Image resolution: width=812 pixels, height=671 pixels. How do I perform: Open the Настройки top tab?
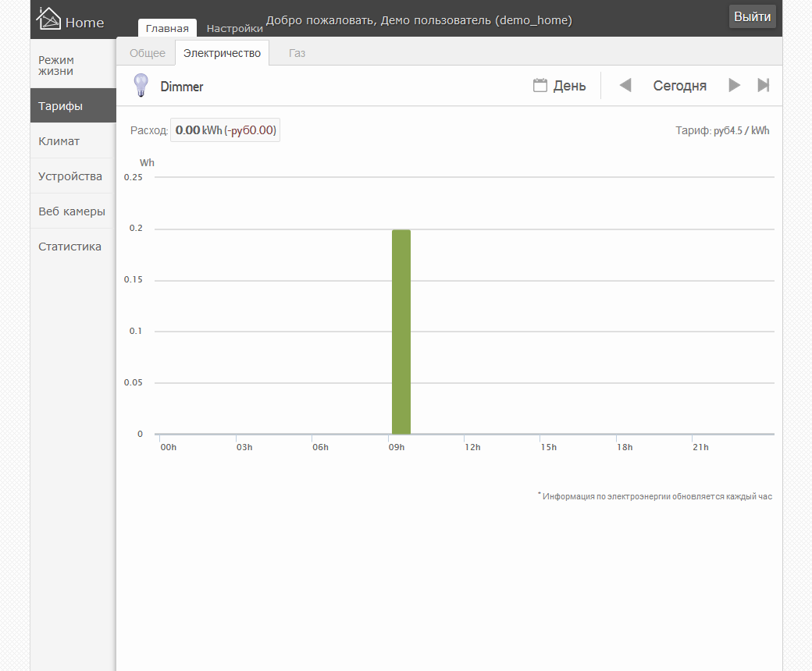[x=234, y=28]
